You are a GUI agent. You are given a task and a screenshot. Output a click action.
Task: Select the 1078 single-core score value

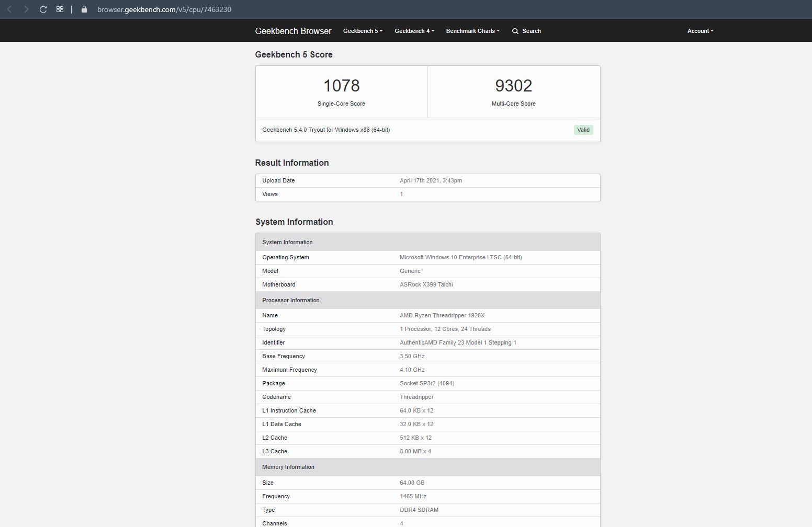(341, 85)
